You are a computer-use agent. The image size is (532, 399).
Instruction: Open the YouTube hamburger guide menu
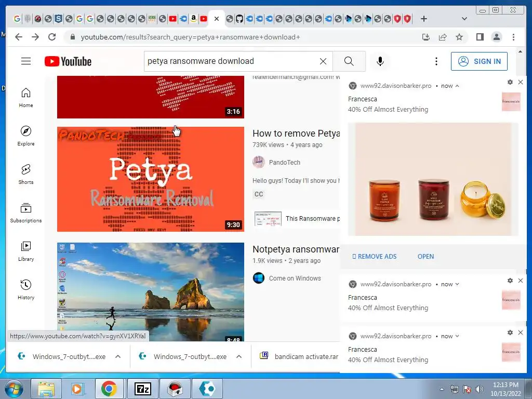click(26, 61)
